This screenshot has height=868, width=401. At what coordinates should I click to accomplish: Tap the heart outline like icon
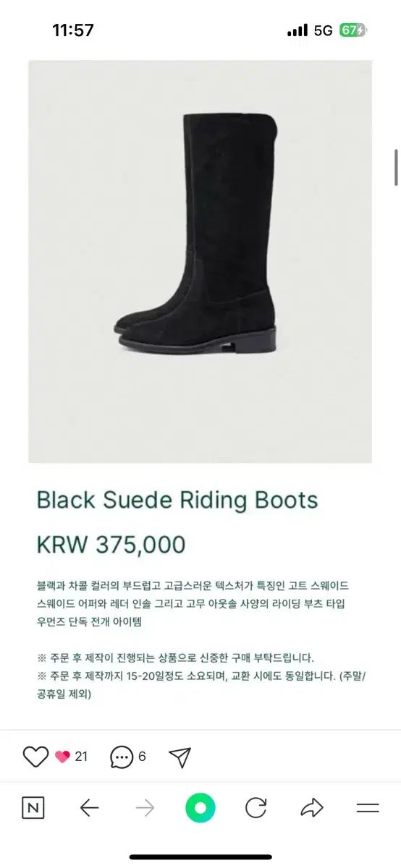tap(35, 757)
